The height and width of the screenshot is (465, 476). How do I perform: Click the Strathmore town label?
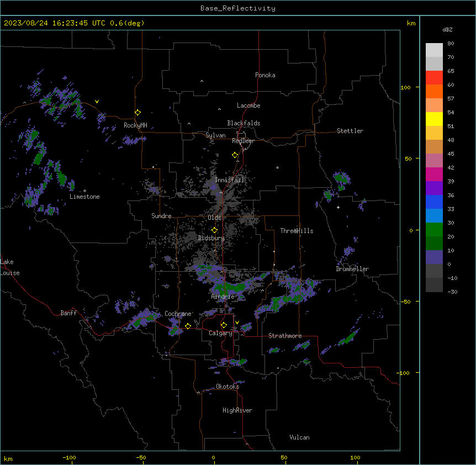(x=285, y=336)
